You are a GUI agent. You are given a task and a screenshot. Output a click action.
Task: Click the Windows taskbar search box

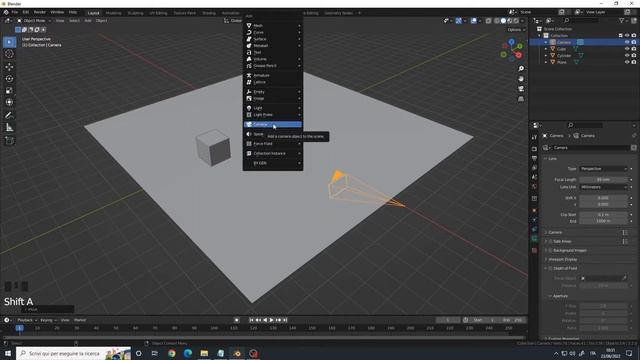pos(73,353)
